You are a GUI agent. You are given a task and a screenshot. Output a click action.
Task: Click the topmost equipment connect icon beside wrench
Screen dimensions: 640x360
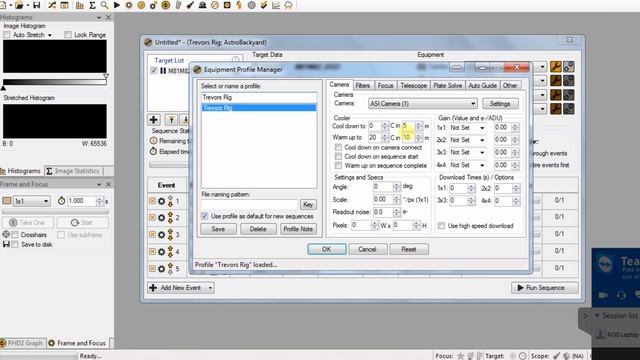click(x=569, y=67)
